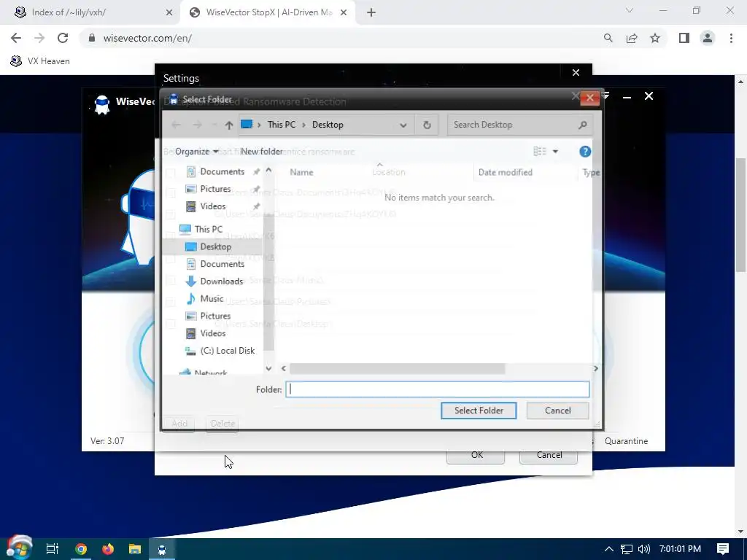Screen dimensions: 747x560
Task: Go up one folder level in Select Folder
Action: point(229,125)
